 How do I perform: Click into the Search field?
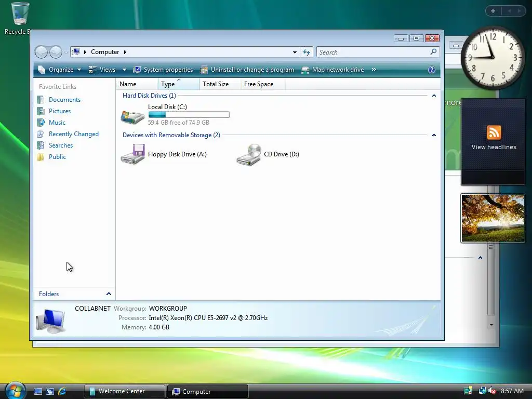(373, 52)
